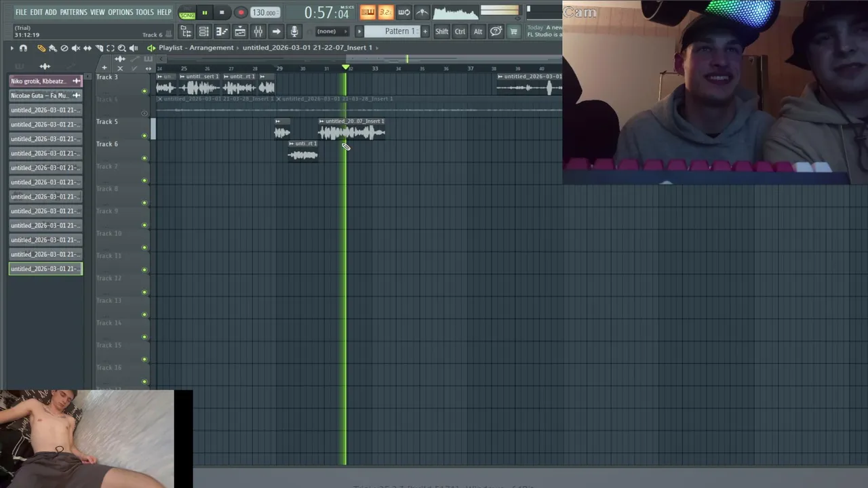
Task: Select the Playback speaker tool
Action: [x=134, y=48]
